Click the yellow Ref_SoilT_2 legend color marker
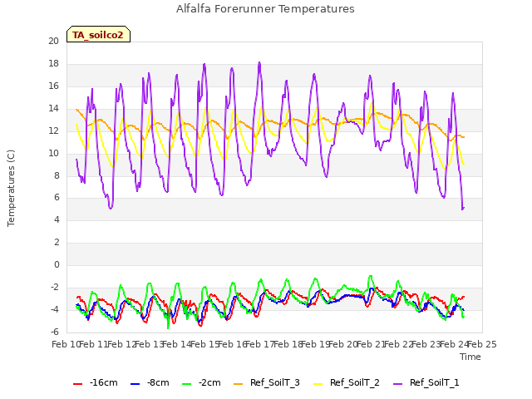 pyautogui.click(x=318, y=384)
